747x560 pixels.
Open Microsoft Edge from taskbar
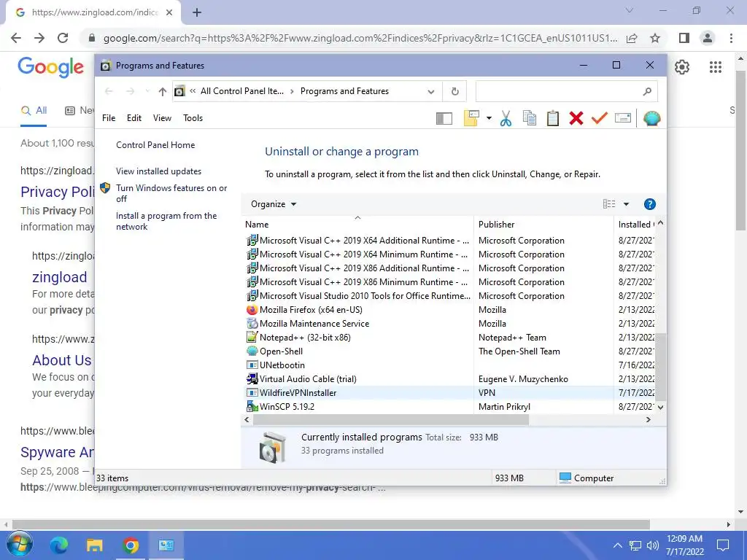(59, 545)
